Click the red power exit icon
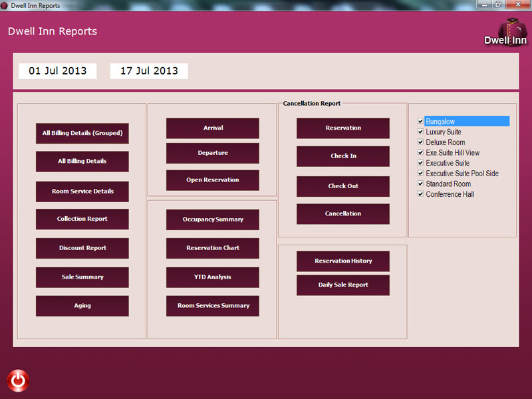The height and width of the screenshot is (399, 532). [18, 380]
